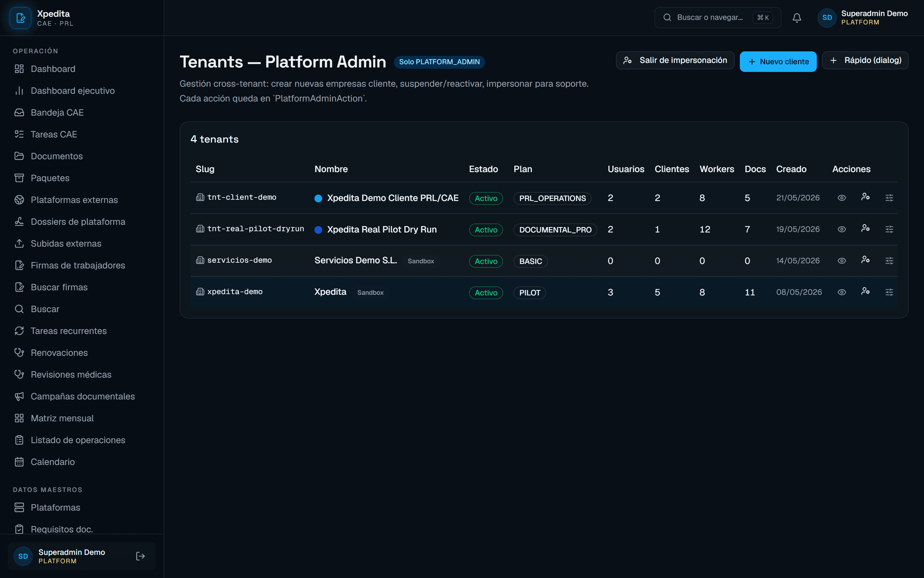Select the Buscar sidebar item
The image size is (924, 578).
pos(82,309)
